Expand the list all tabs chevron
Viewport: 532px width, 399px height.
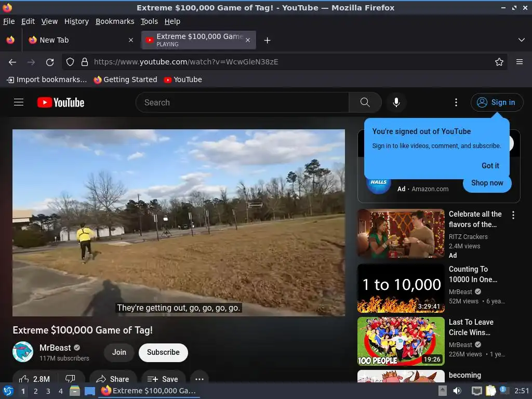pyautogui.click(x=522, y=40)
